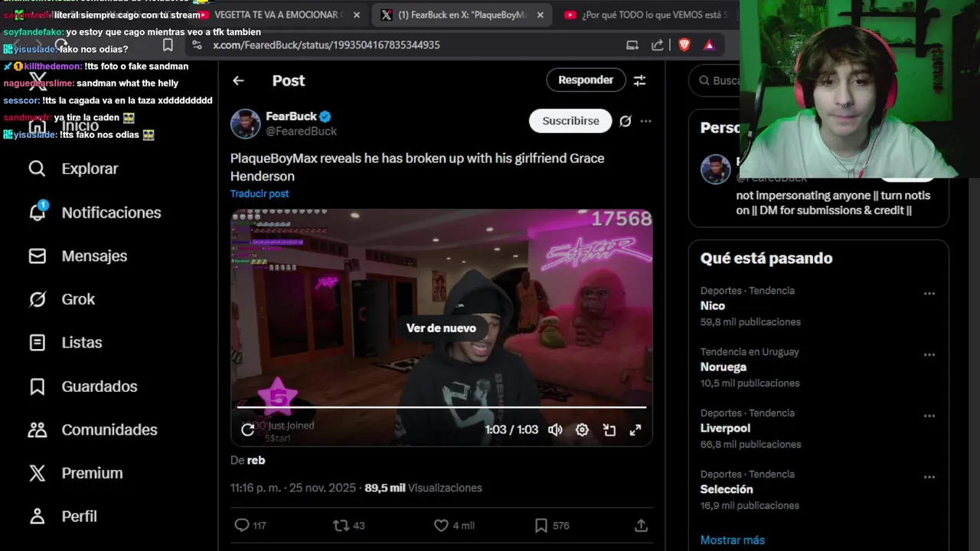980x551 pixels.
Task: Switch to the ¿Por qué TODO lo que VEMOS tab
Action: 647,15
